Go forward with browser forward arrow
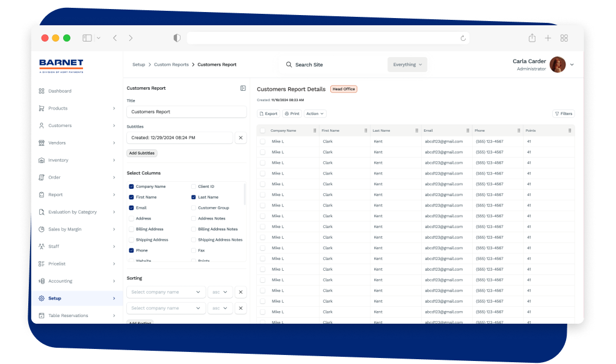616x364 pixels. (x=131, y=38)
